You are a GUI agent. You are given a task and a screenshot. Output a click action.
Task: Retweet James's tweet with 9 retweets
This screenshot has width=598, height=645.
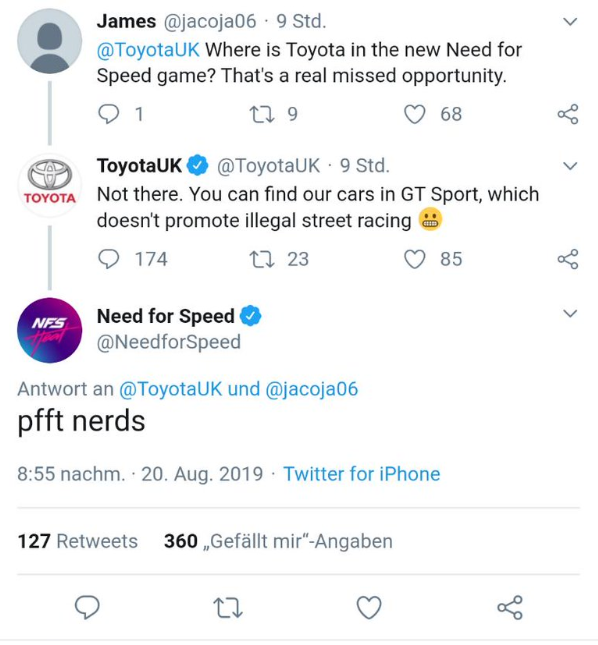pos(262,114)
